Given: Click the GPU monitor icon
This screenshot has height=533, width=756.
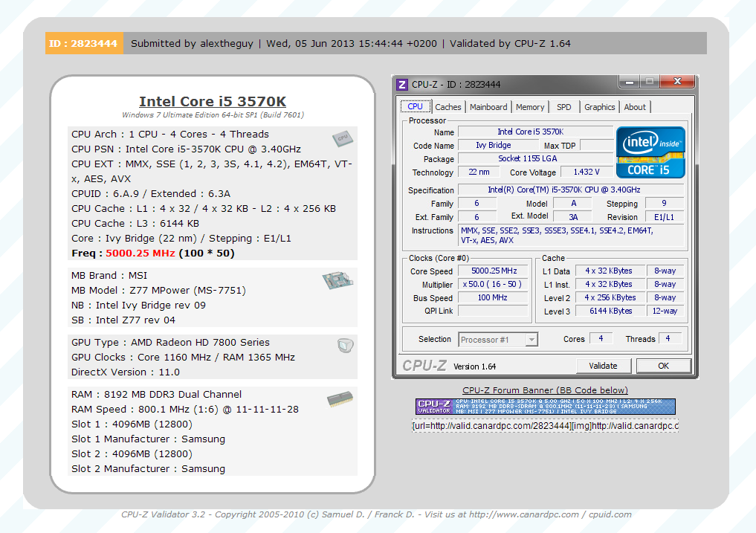Looking at the screenshot, I should (x=344, y=345).
